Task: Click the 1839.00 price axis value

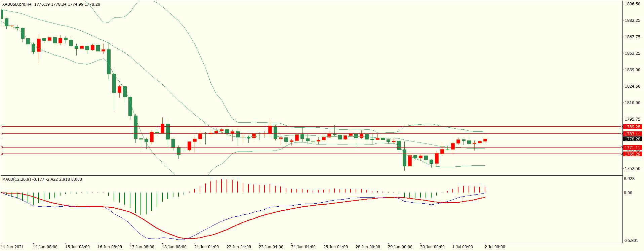Action: (632, 70)
